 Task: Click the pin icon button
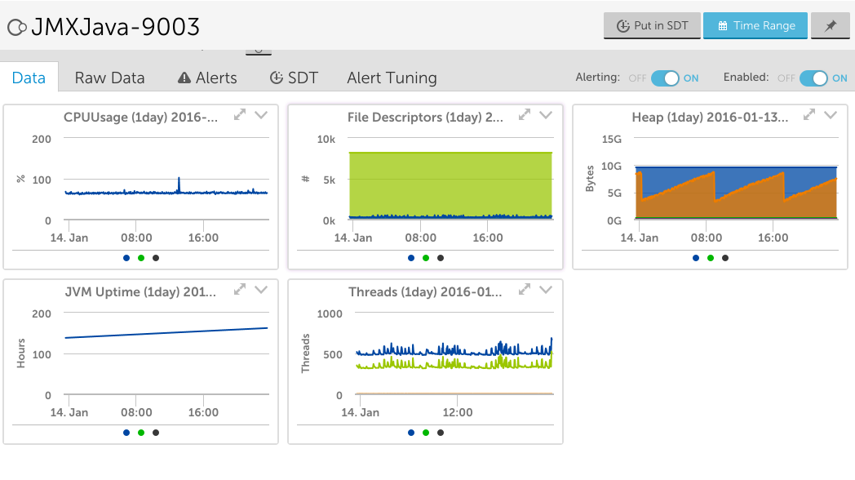830,26
